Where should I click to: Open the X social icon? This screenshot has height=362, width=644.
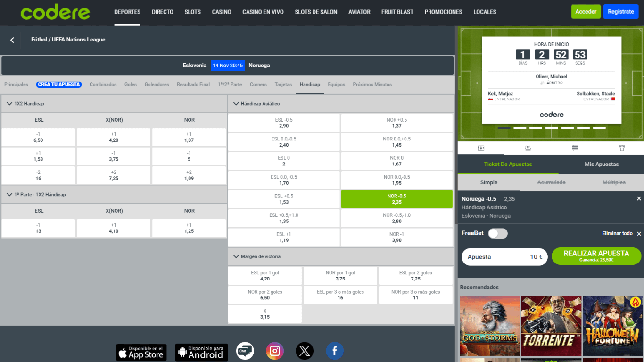point(305,351)
